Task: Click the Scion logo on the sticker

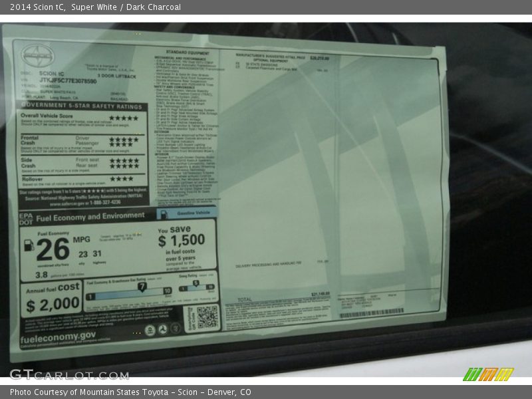Action: tap(37, 55)
